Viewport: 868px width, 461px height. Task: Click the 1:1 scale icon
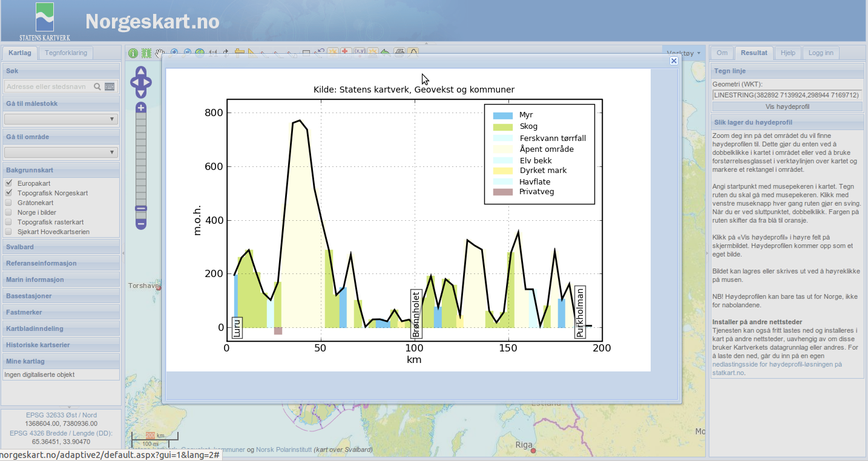coord(212,53)
